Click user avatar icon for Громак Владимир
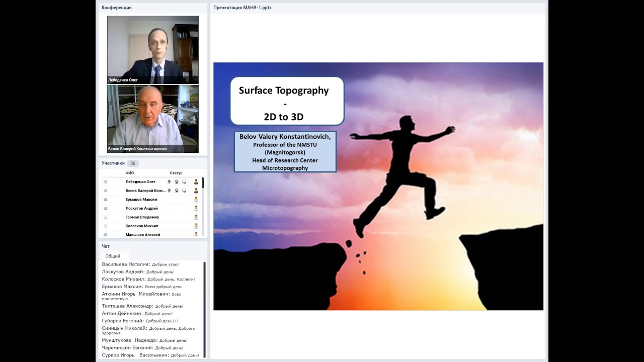 (196, 217)
